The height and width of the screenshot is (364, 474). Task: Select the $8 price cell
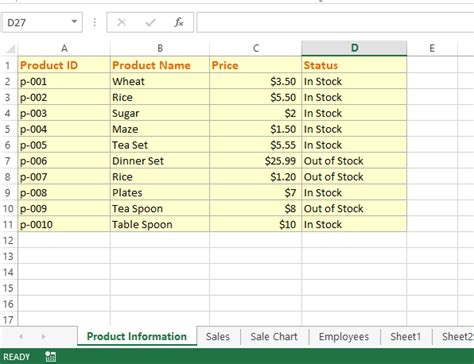pyautogui.click(x=256, y=208)
